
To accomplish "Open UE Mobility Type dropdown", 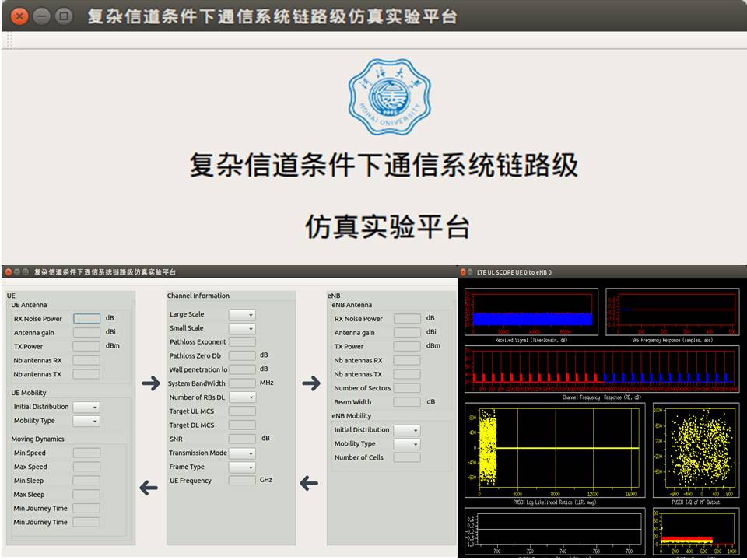I will 86,421.
